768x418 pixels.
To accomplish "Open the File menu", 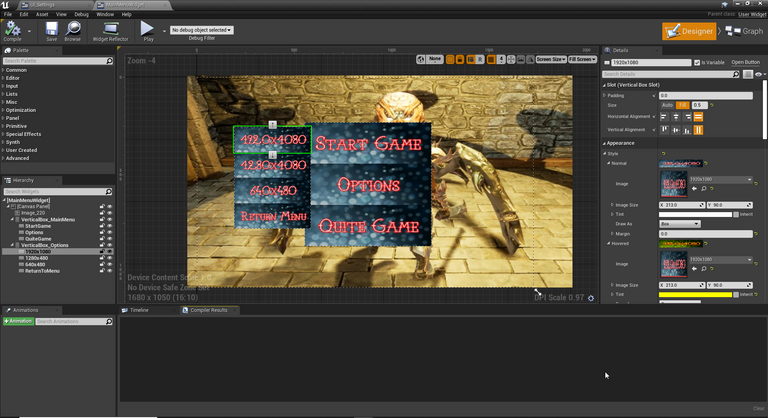I will [x=8, y=14].
